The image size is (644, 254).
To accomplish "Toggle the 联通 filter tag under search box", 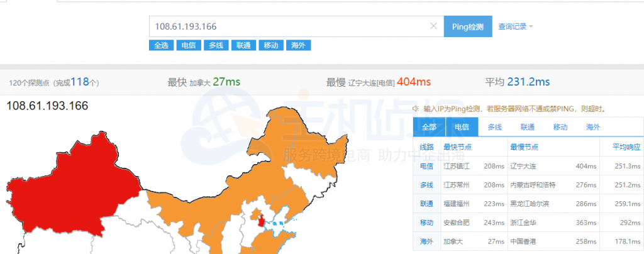I will pos(243,45).
